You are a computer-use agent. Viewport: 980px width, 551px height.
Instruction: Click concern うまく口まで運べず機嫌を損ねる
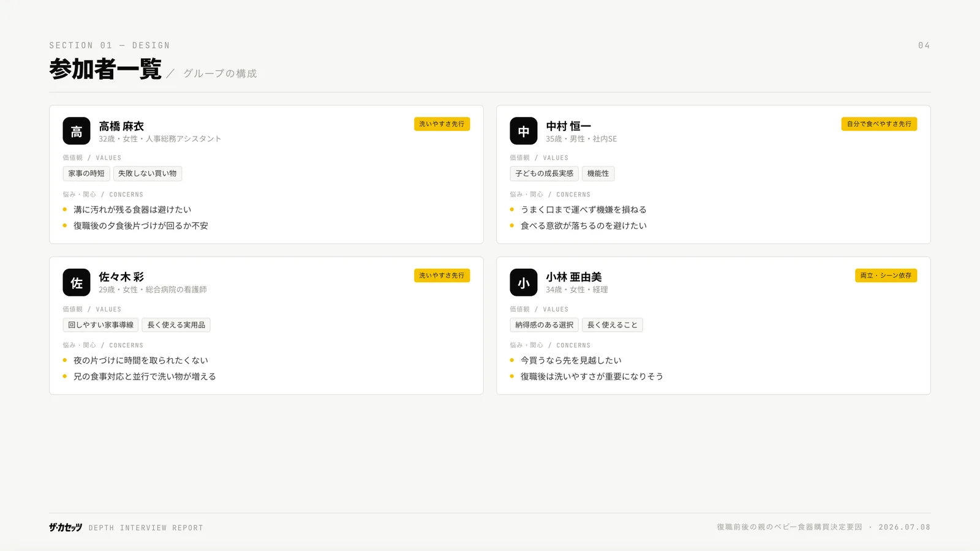[x=584, y=209]
